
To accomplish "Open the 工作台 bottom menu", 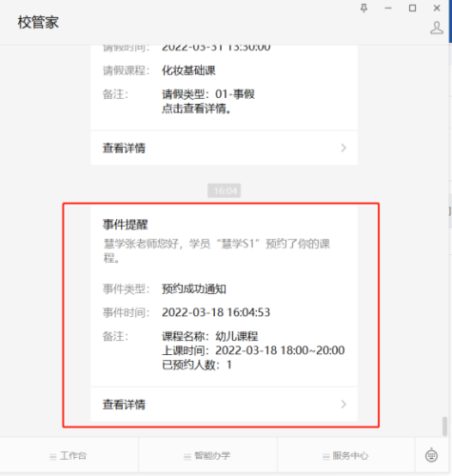I will [x=69, y=456].
